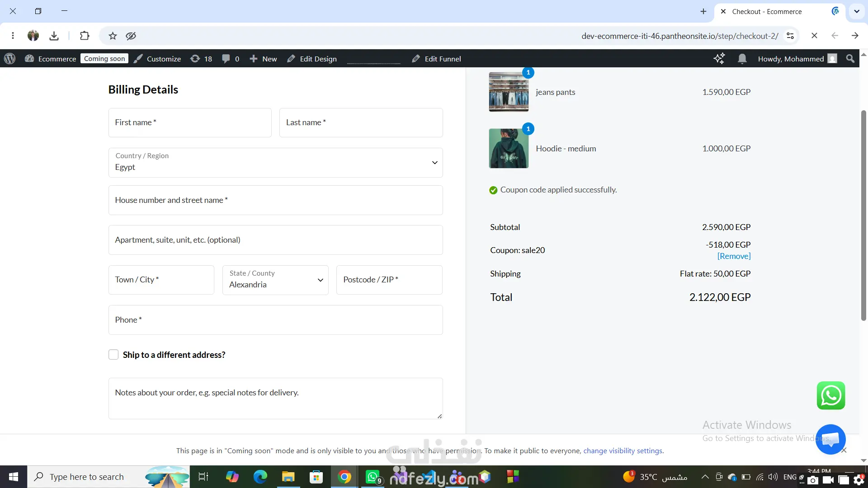The height and width of the screenshot is (488, 868).
Task: Focus the Postcode / ZIP field
Action: 389,280
